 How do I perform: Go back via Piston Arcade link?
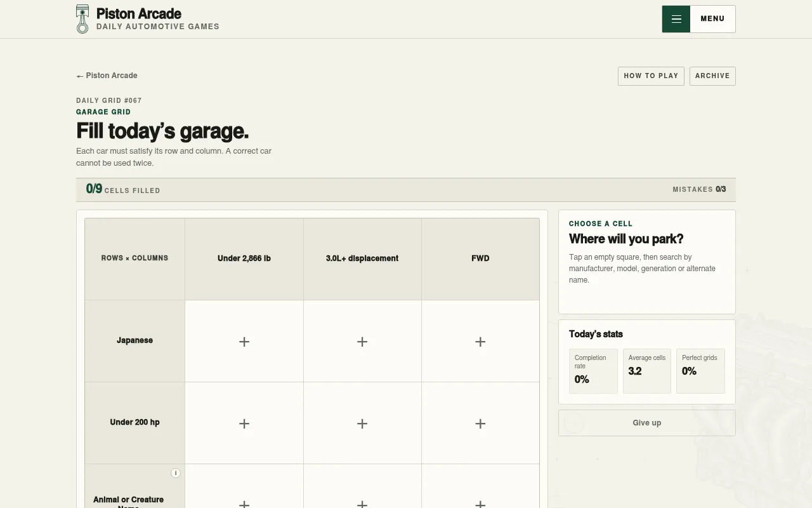click(107, 76)
